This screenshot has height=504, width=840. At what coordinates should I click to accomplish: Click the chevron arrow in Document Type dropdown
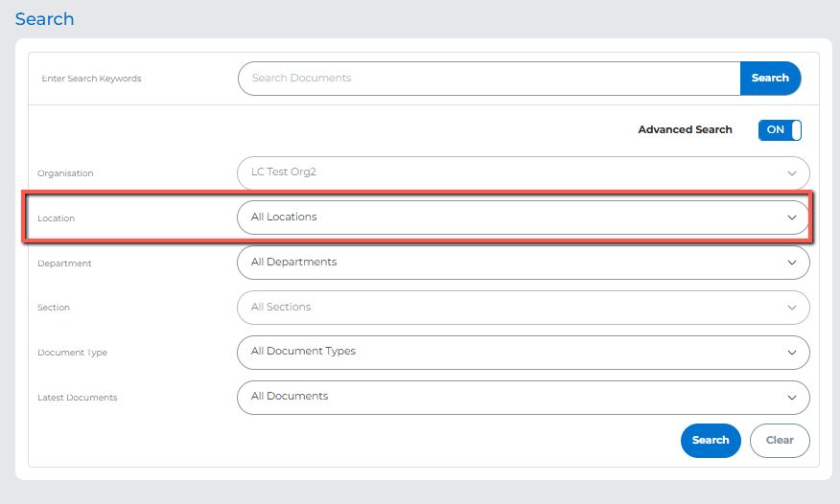[792, 353]
